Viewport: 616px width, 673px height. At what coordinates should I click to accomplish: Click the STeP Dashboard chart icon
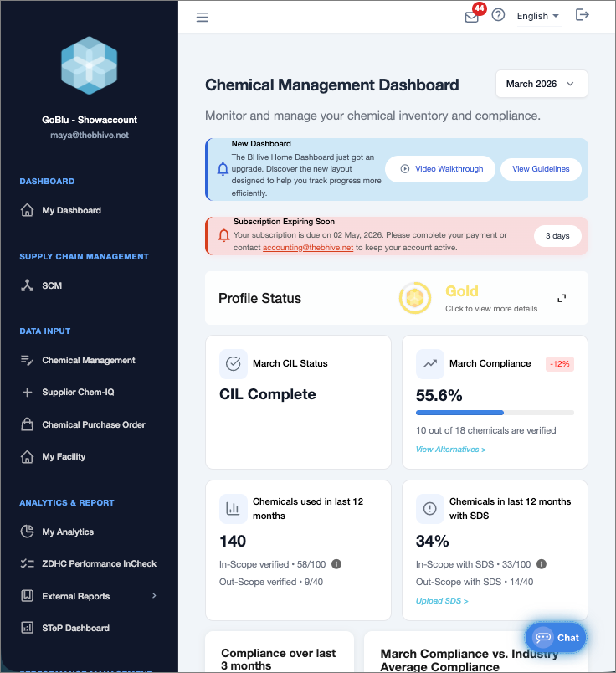pos(27,628)
